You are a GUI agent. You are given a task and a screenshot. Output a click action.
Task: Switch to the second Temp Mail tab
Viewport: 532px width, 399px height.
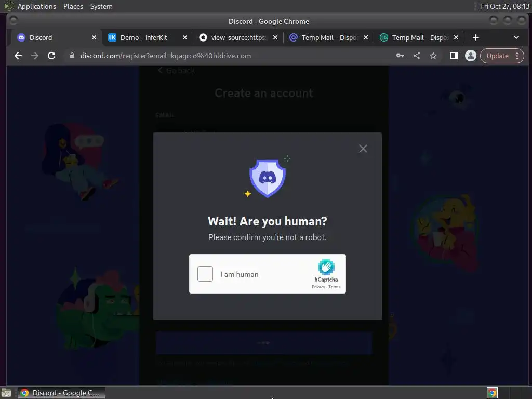(420, 37)
